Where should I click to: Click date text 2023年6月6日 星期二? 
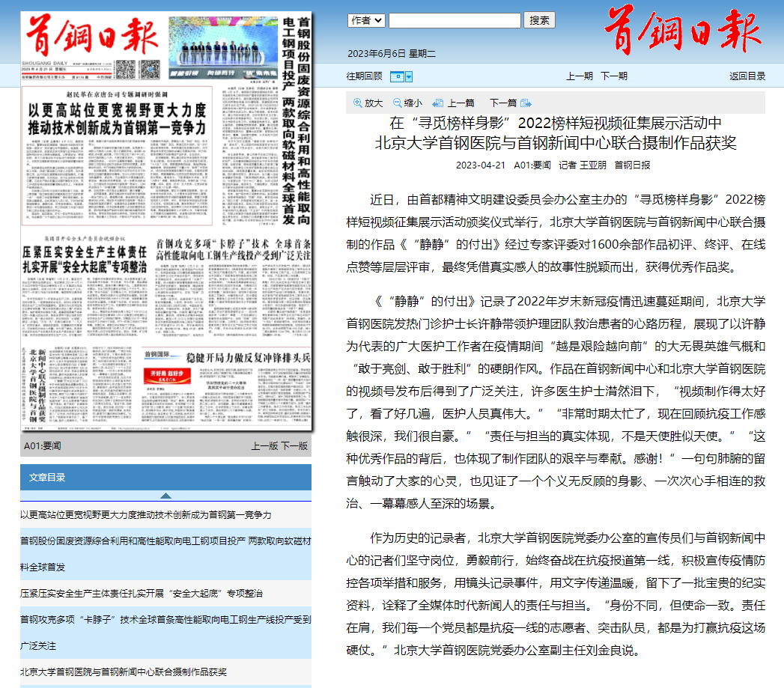(x=392, y=53)
